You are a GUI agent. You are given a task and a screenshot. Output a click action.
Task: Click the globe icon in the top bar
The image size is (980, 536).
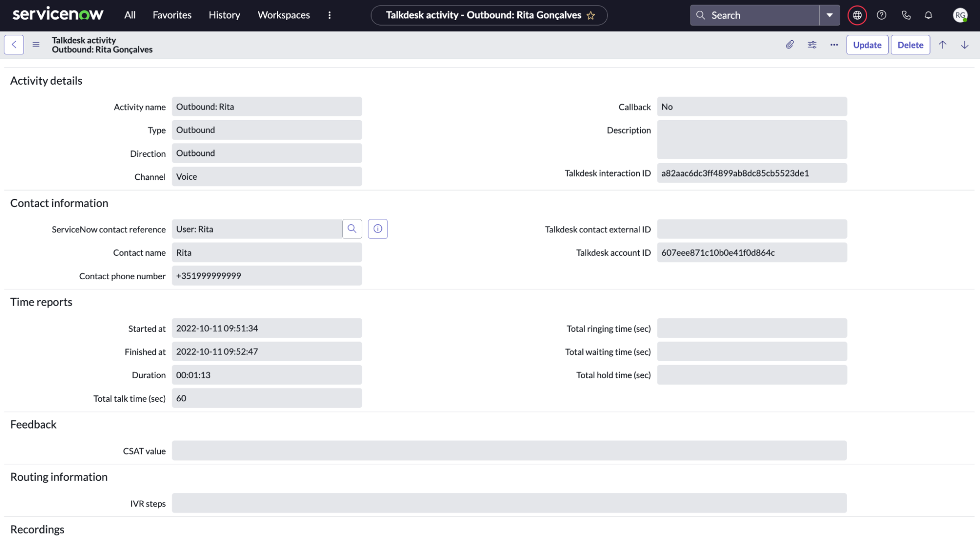click(x=856, y=15)
